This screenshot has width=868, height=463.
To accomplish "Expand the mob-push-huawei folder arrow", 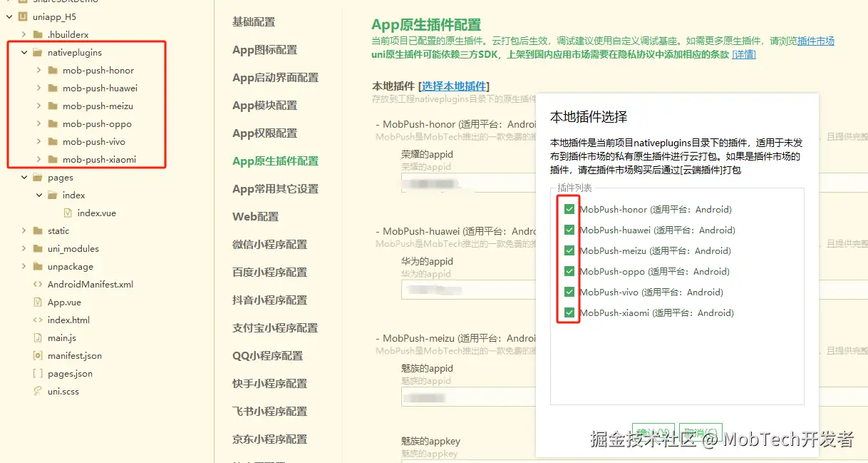I will (x=38, y=88).
